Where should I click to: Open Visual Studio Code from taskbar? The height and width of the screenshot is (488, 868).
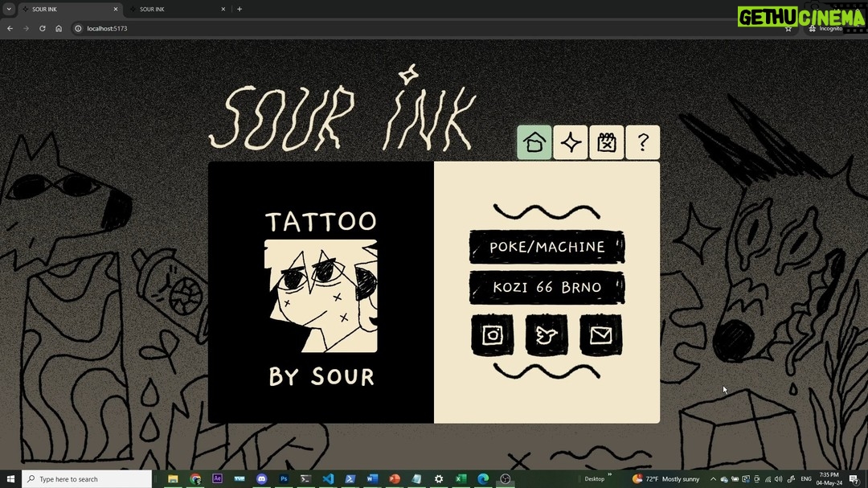(328, 479)
